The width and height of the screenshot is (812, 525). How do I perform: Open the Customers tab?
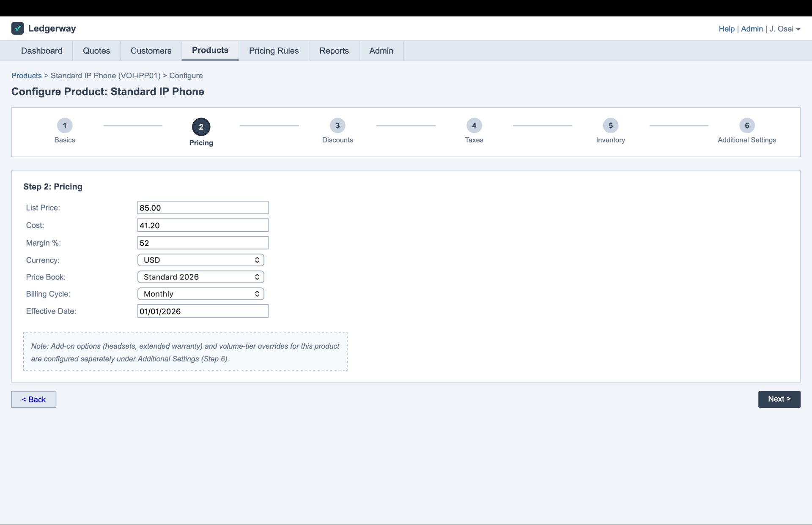pyautogui.click(x=151, y=51)
